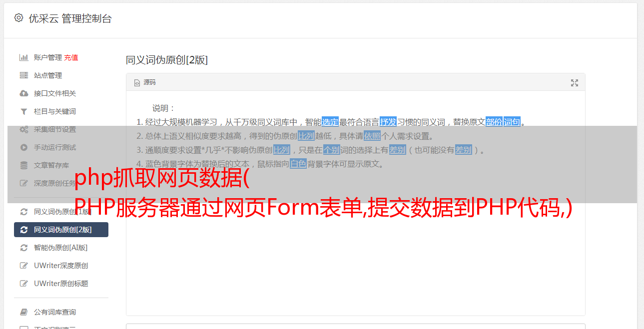Click the 优采云 管理控制台 title
This screenshot has height=329, width=644.
coord(70,18)
